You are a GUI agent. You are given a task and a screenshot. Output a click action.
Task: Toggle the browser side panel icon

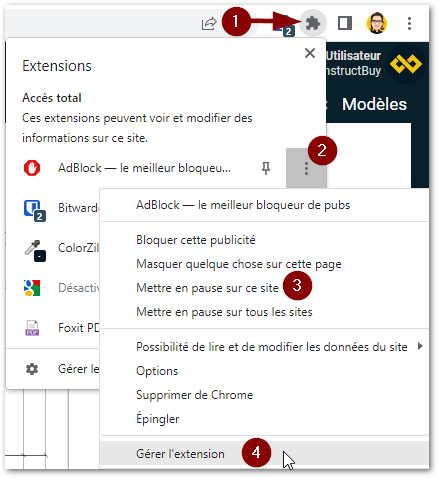[345, 23]
